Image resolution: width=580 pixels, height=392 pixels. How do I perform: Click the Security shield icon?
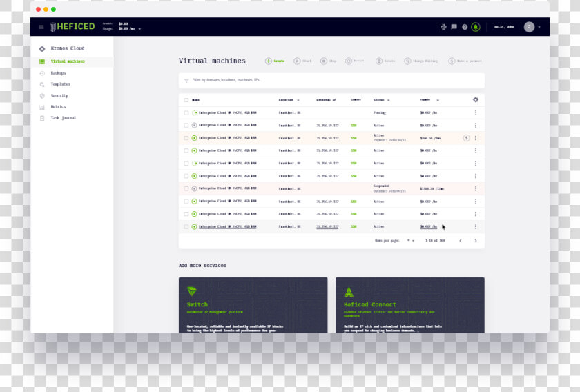click(x=42, y=96)
